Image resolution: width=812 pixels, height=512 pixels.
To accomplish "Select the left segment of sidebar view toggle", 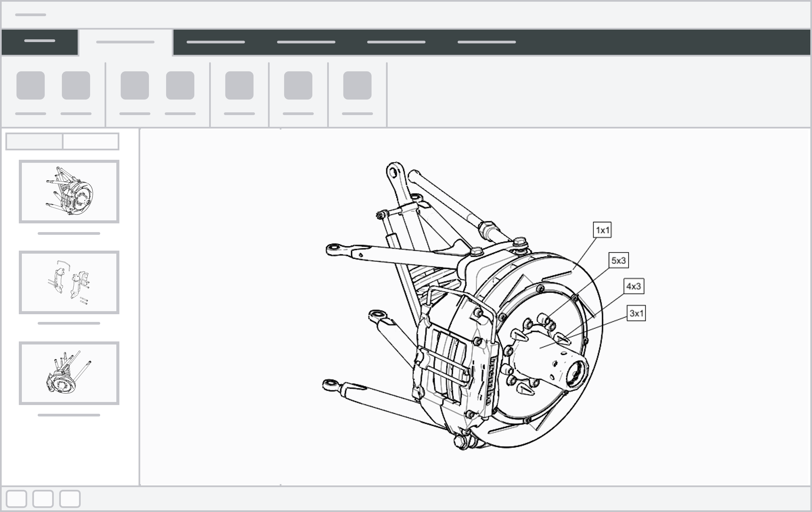I will point(34,141).
